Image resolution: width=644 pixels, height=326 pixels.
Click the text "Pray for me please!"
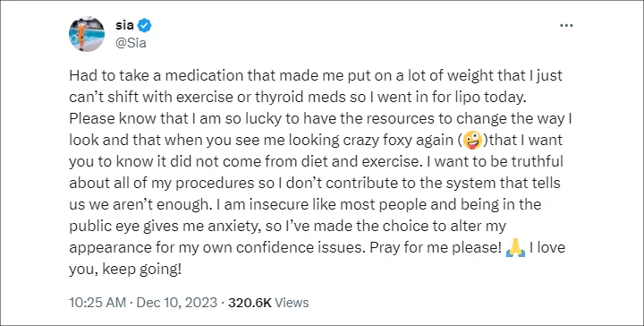click(x=436, y=248)
